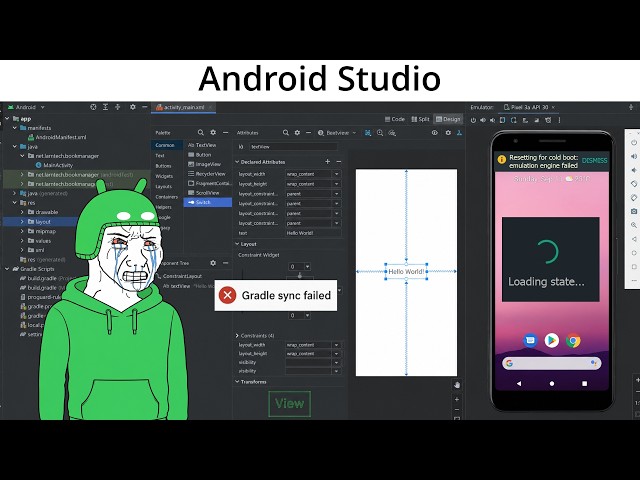Expand the mipmap folder chevron
The width and height of the screenshot is (640, 480).
pos(22,231)
